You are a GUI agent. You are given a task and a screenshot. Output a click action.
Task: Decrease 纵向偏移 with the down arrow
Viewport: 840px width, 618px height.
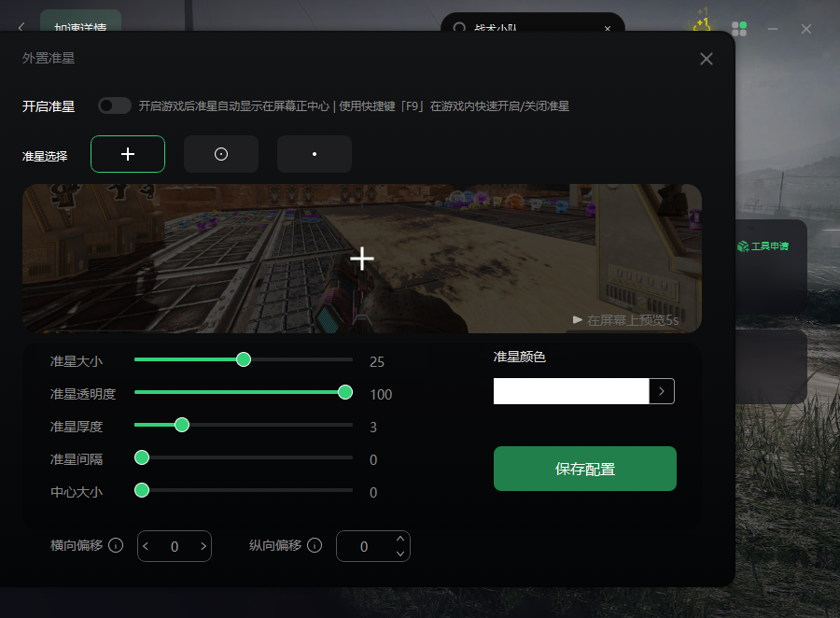[x=400, y=554]
